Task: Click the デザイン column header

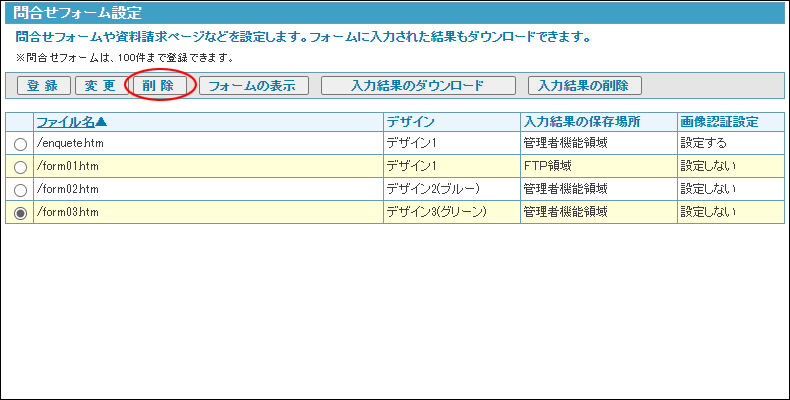Action: tap(410, 122)
